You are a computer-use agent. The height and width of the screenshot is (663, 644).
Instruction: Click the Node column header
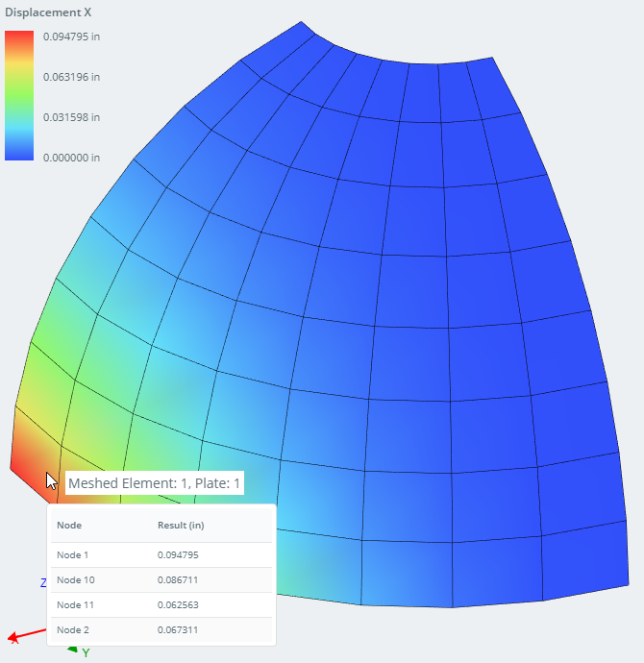69,526
